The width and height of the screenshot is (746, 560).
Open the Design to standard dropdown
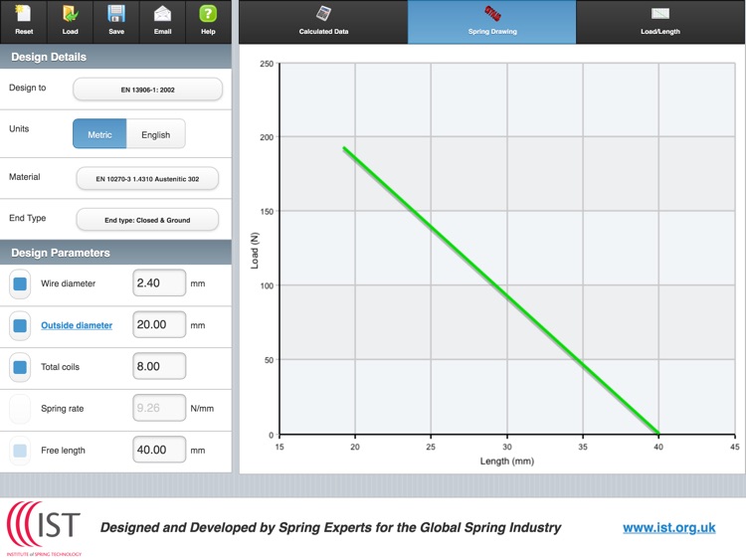(x=147, y=90)
